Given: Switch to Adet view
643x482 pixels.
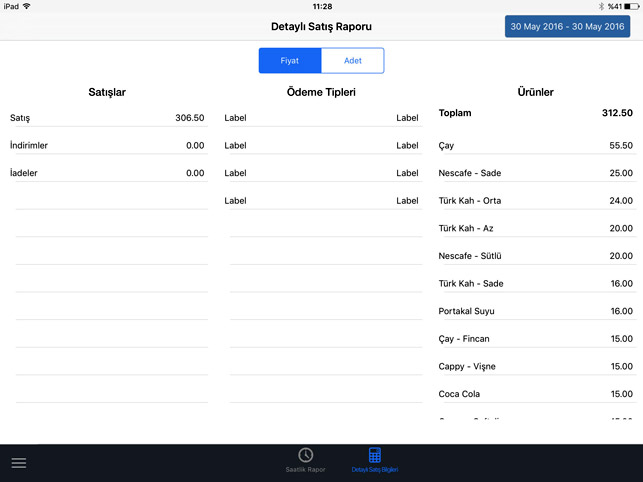Looking at the screenshot, I should (352, 61).
